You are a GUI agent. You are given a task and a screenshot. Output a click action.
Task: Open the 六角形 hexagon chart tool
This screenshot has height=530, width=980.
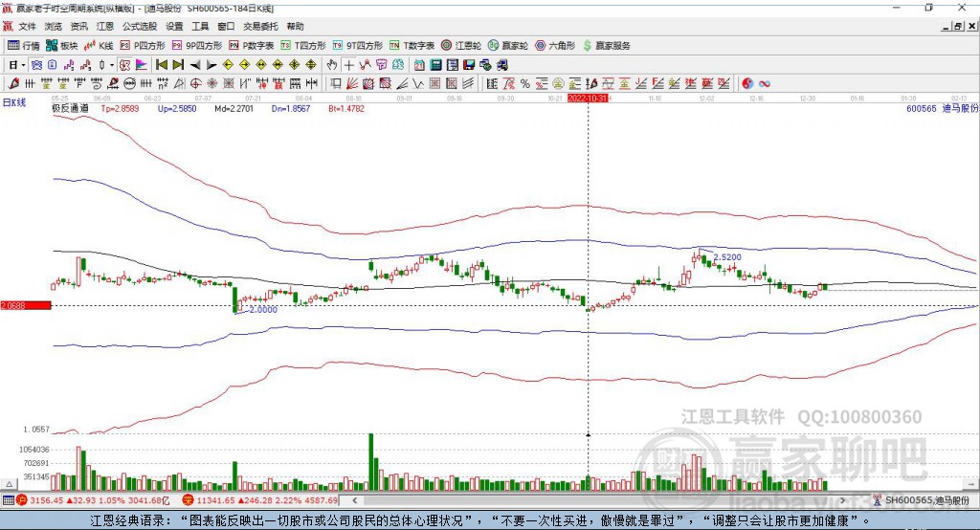(555, 45)
